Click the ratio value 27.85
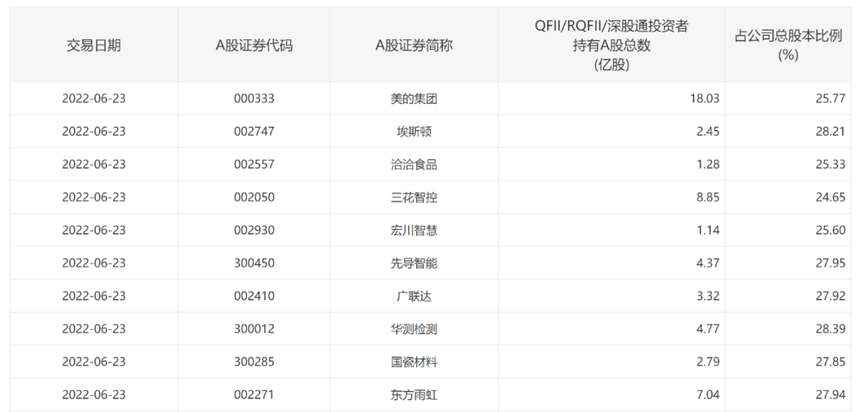Image resolution: width=868 pixels, height=412 pixels. [x=832, y=362]
